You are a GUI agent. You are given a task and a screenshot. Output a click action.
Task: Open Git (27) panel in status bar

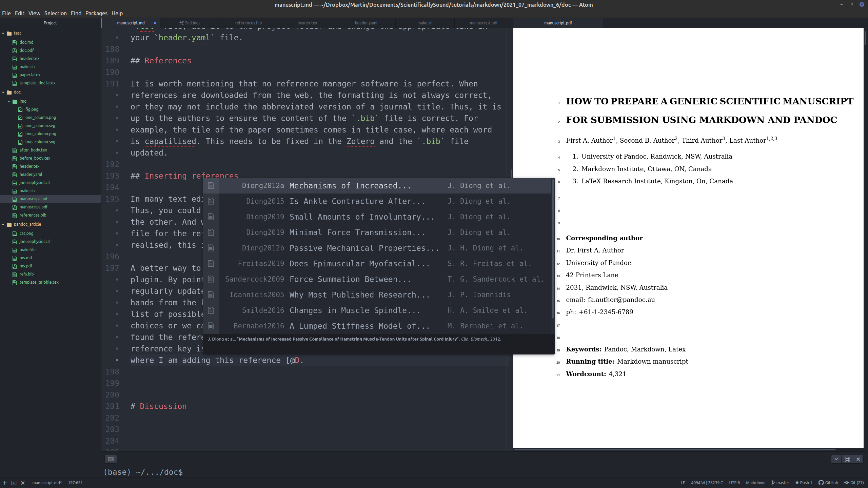point(854,483)
